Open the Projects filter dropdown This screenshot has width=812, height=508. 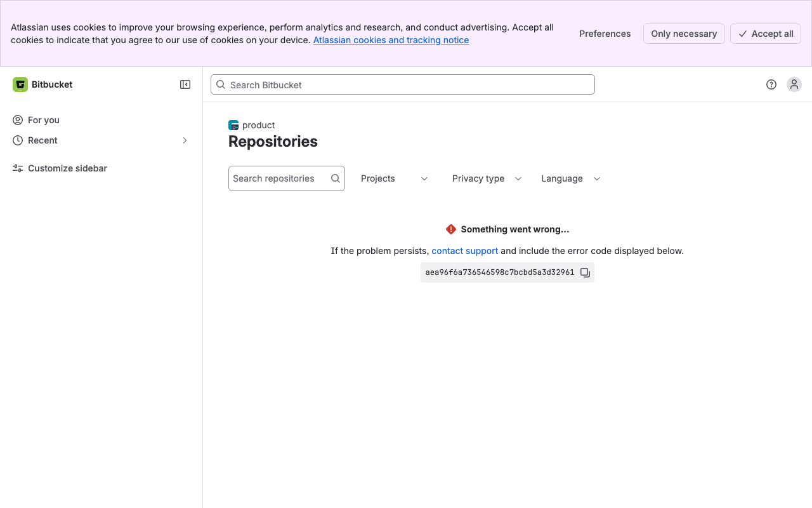pyautogui.click(x=395, y=178)
